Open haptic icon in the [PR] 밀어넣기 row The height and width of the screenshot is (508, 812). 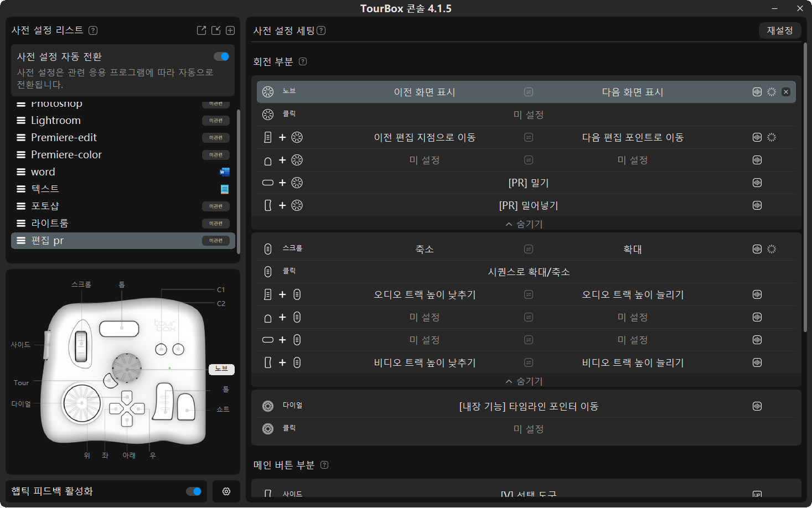click(x=757, y=205)
